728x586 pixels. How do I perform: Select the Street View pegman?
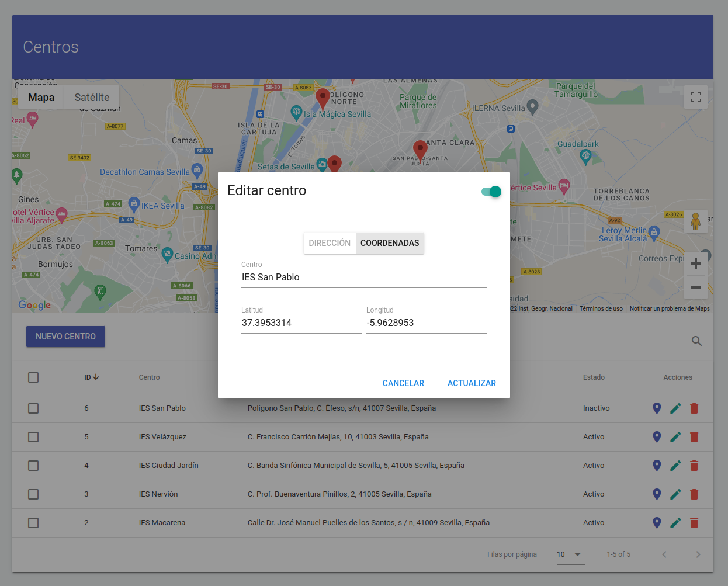tap(696, 221)
